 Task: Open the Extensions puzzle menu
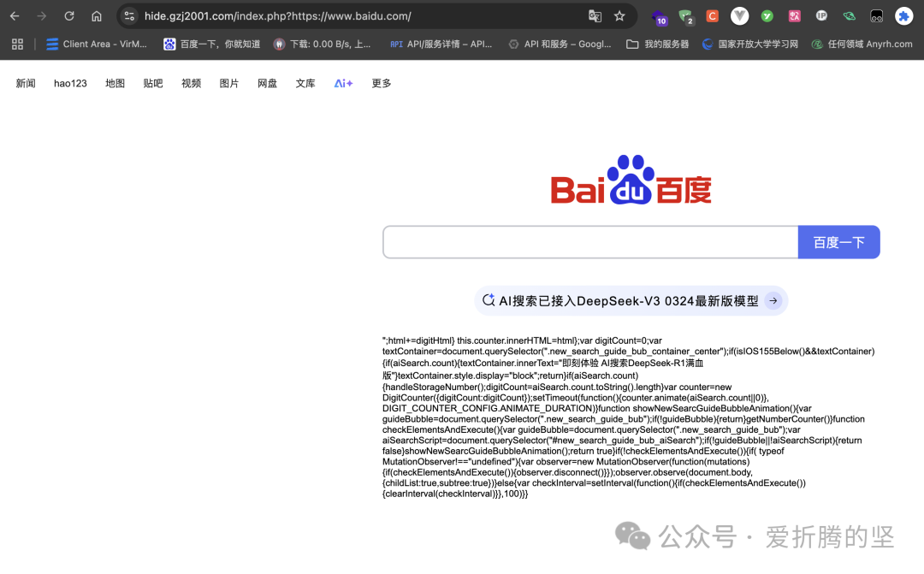903,16
